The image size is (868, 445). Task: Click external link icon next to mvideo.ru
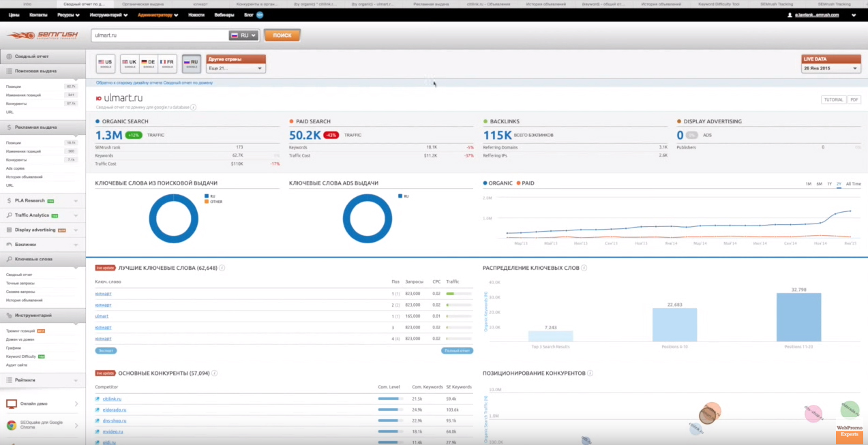98,431
